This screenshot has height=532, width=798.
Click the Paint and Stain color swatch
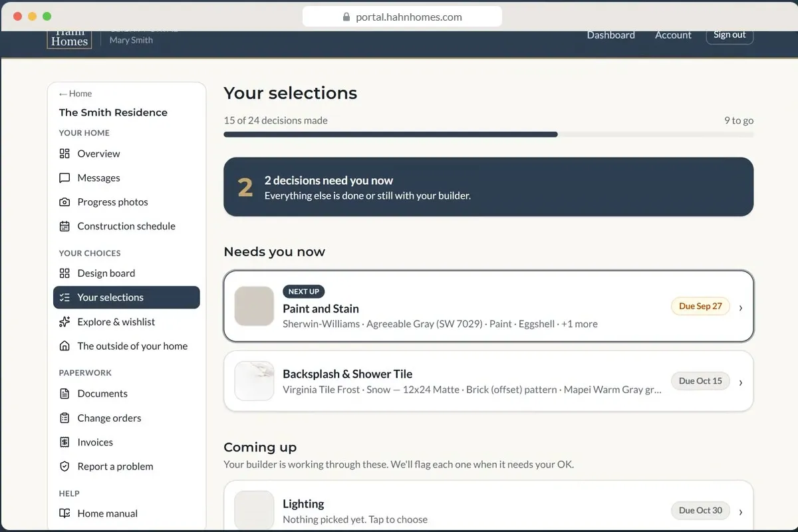pos(254,306)
